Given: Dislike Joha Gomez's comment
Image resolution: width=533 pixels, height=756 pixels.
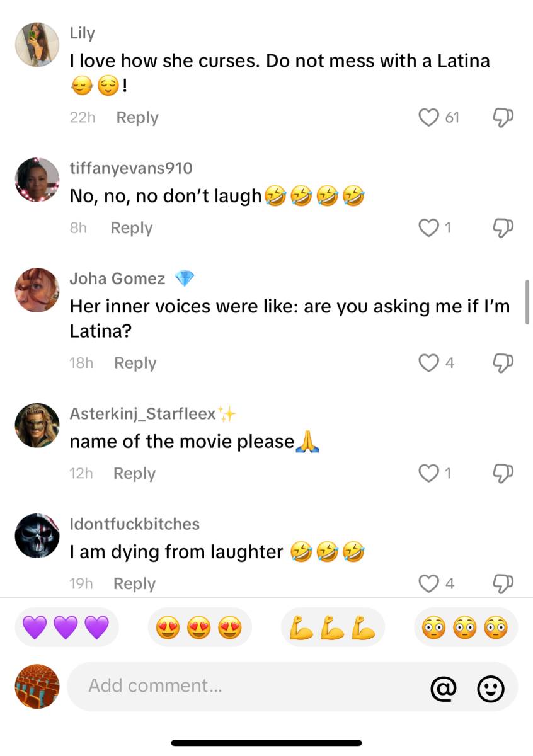Looking at the screenshot, I should tap(503, 362).
